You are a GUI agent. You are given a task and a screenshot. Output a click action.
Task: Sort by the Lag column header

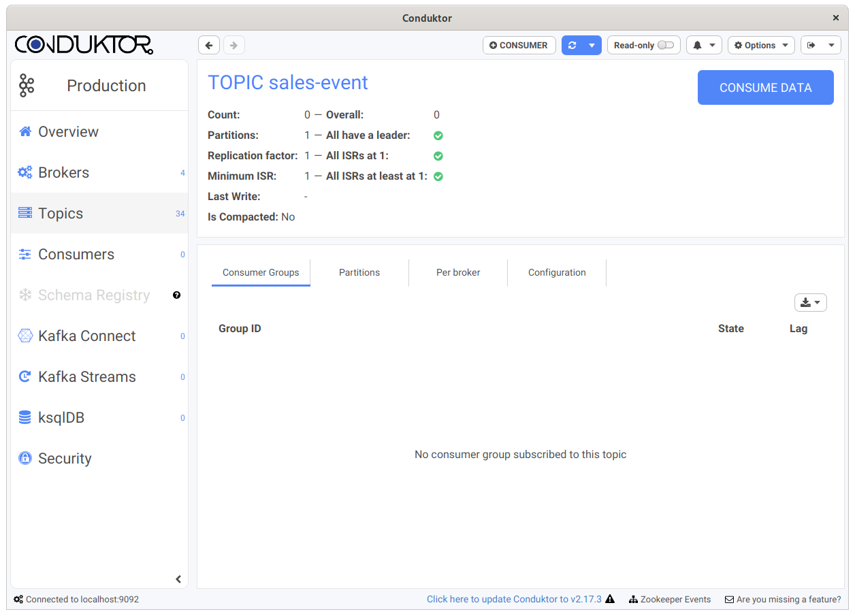pos(798,329)
